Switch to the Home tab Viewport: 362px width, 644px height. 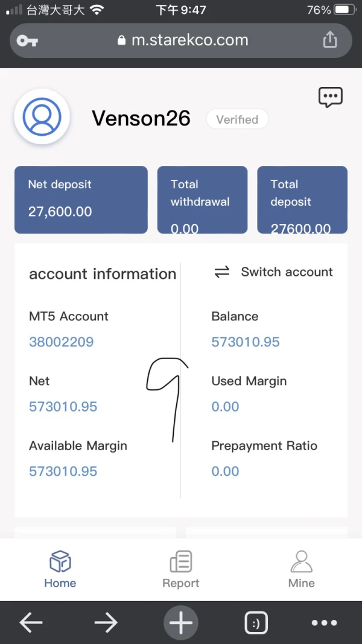[60, 569]
